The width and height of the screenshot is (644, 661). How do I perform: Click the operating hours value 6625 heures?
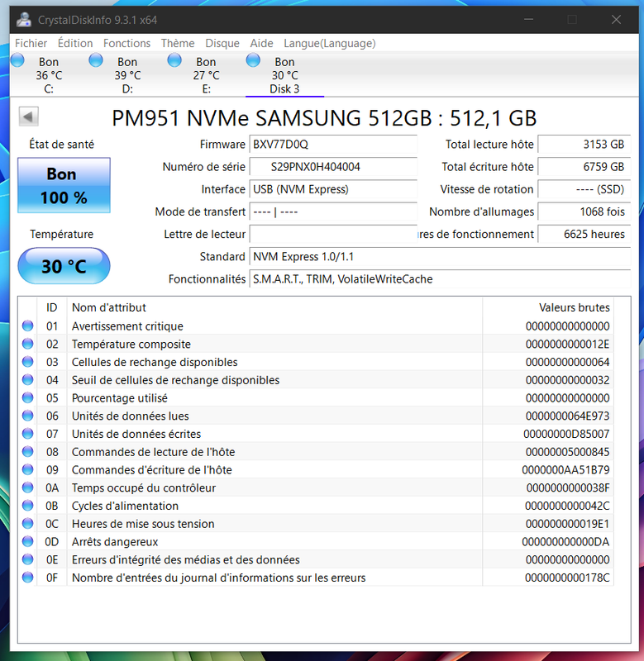584,234
